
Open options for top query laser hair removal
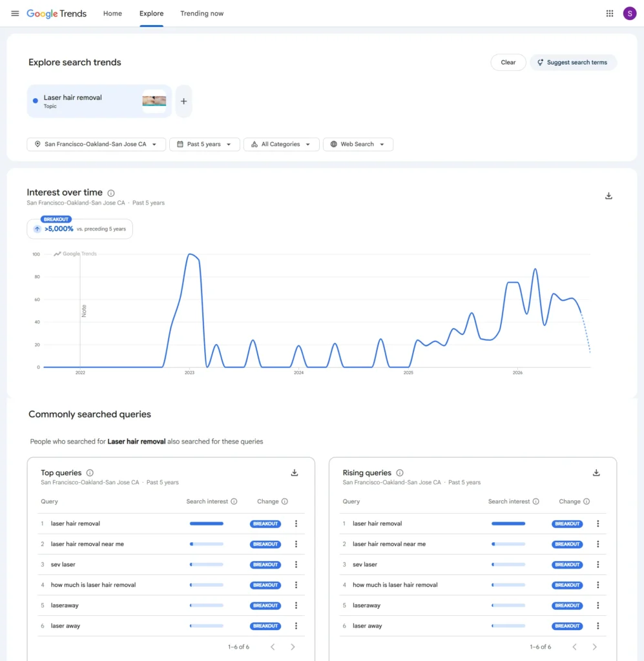(296, 524)
